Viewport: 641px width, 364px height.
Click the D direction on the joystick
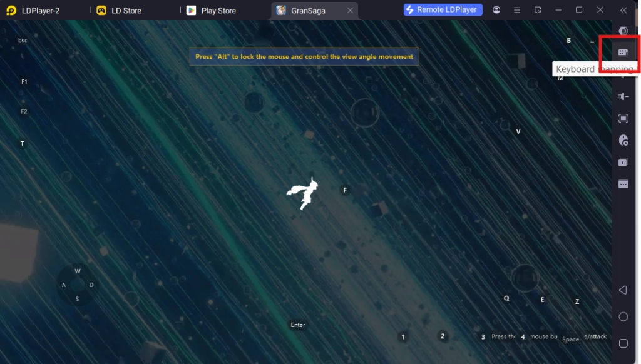point(91,285)
